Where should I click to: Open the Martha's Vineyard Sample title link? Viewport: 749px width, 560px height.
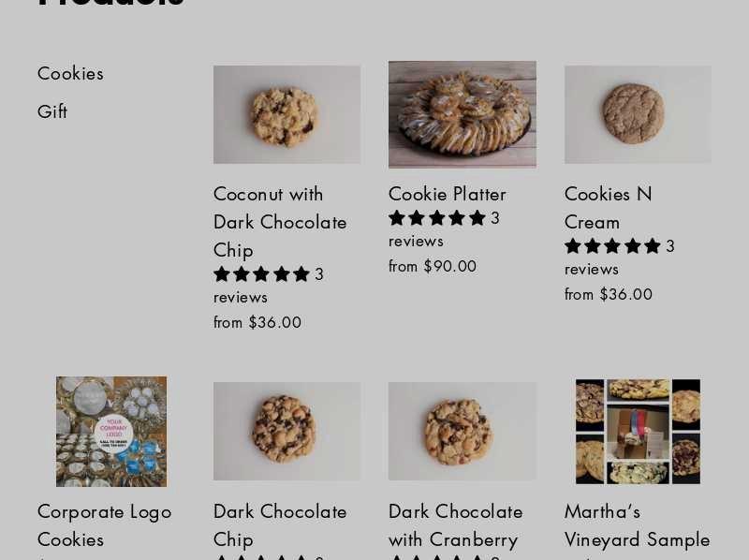click(x=637, y=525)
